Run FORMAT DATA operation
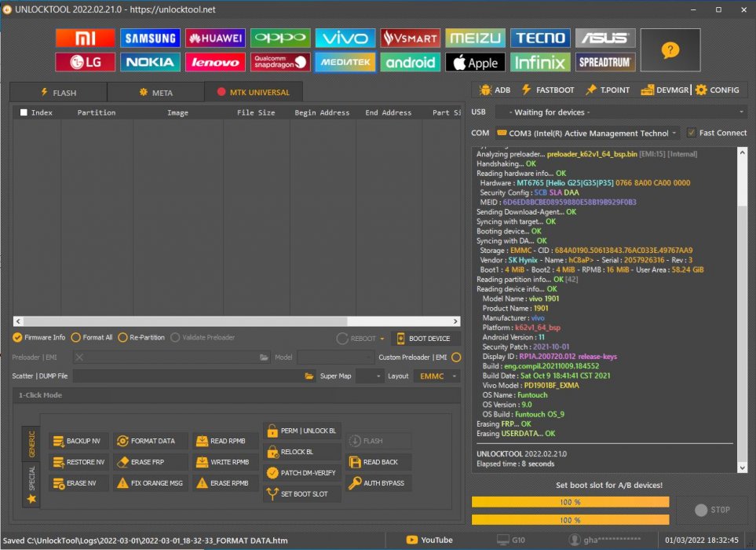The width and height of the screenshot is (756, 550). (151, 441)
